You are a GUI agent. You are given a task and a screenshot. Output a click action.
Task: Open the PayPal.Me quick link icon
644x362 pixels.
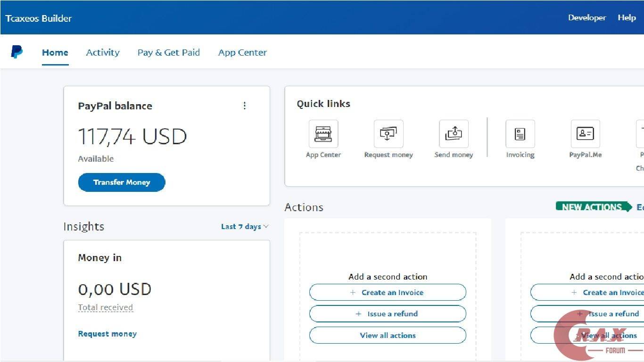585,134
